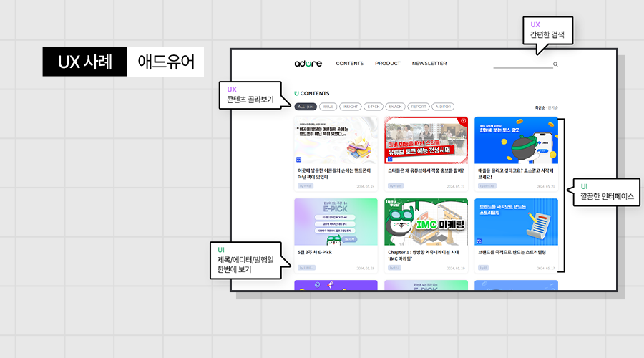
Task: Open the IMC 마케팅 article thumbnail
Action: point(426,222)
